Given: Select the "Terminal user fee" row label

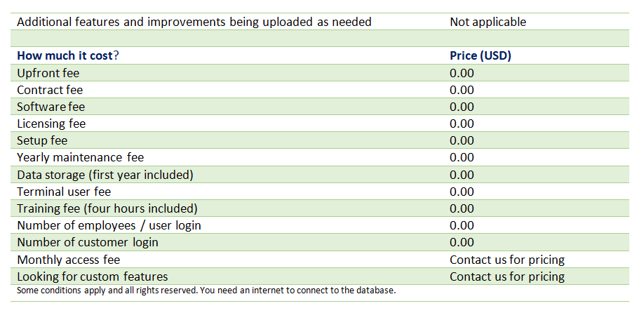Looking at the screenshot, I should tap(64, 192).
